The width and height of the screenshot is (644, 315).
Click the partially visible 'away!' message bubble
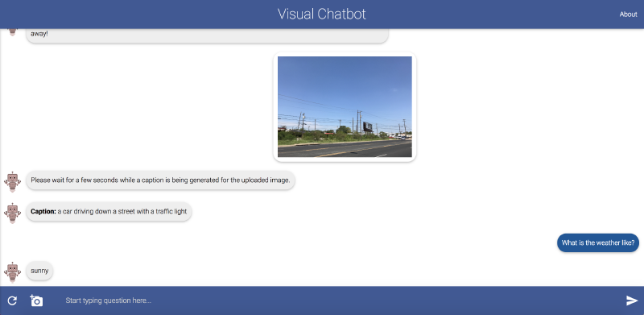pos(207,35)
